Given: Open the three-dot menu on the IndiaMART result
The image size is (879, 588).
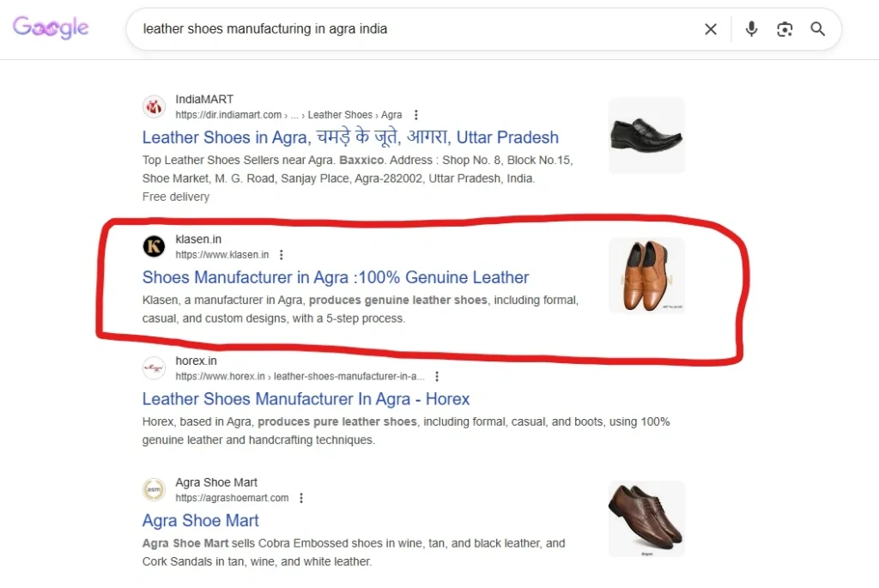Looking at the screenshot, I should pos(415,114).
